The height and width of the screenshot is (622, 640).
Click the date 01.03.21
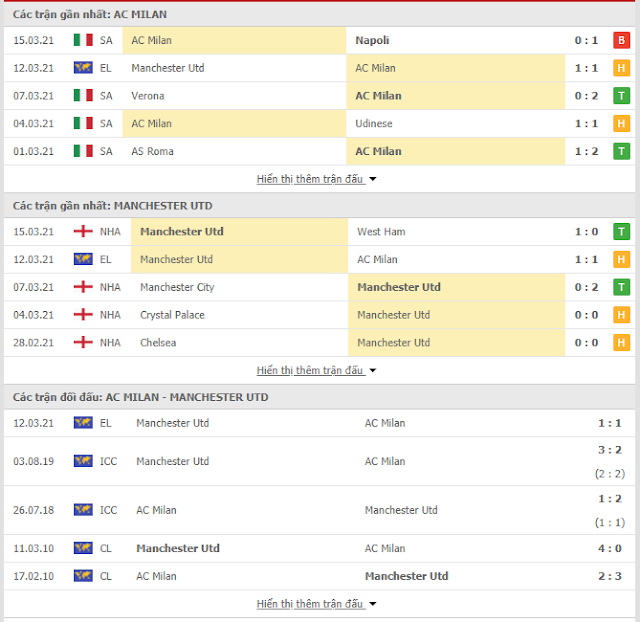click(33, 151)
